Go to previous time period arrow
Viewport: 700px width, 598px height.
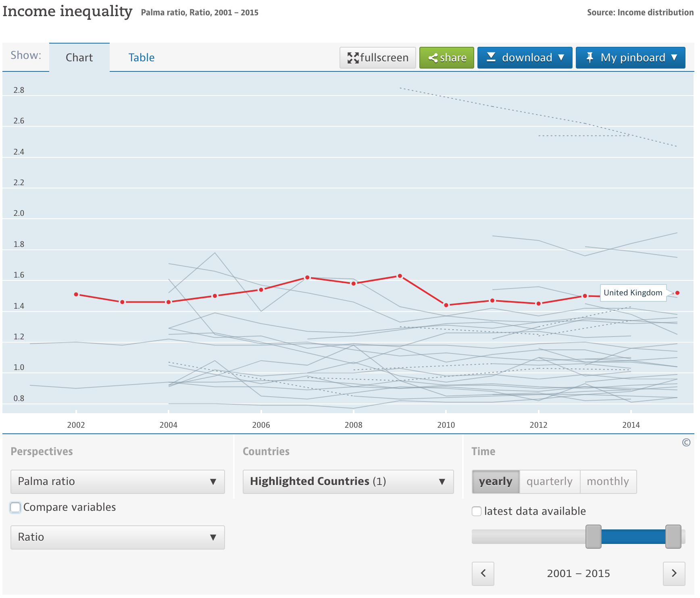(x=483, y=573)
